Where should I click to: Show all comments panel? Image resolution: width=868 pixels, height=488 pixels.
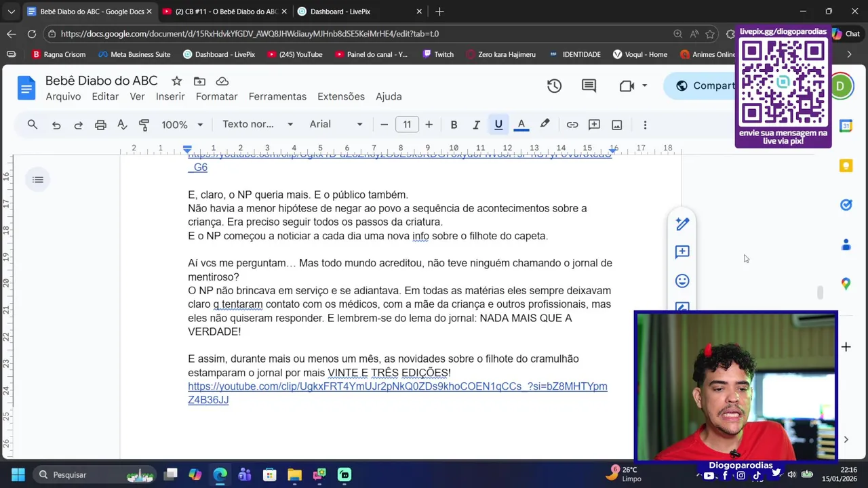point(589,86)
